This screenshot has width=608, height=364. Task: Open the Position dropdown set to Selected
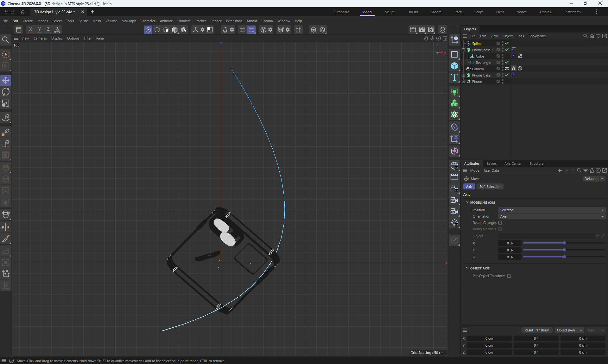pyautogui.click(x=552, y=210)
